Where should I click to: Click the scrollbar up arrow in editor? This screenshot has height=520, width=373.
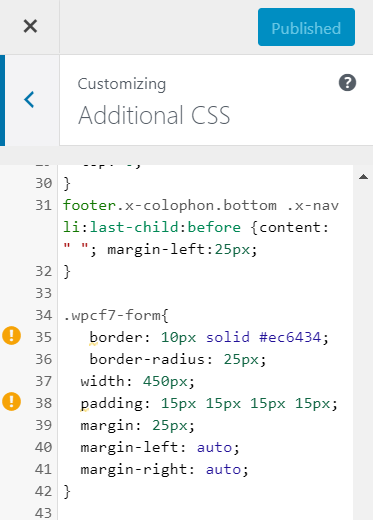click(x=363, y=177)
